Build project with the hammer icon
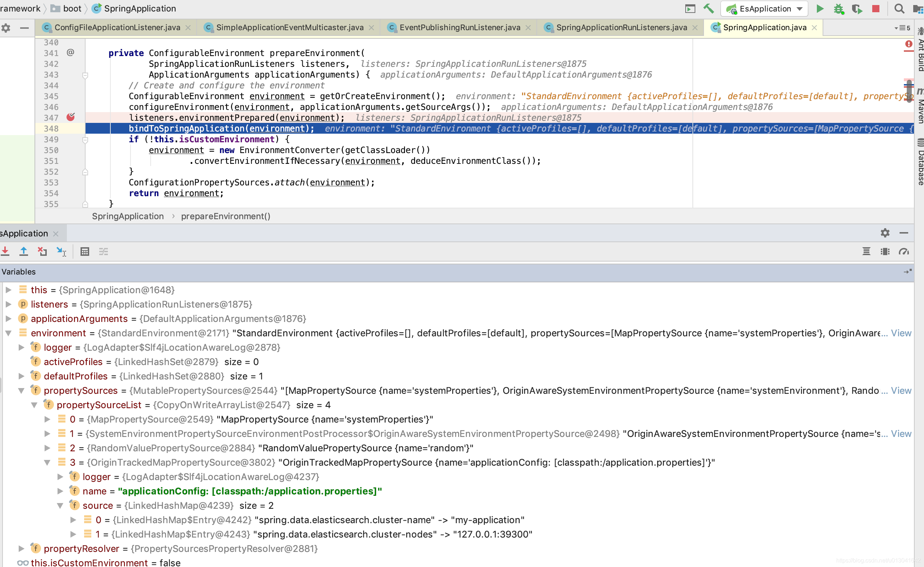Viewport: 924px width, 567px height. (x=709, y=9)
